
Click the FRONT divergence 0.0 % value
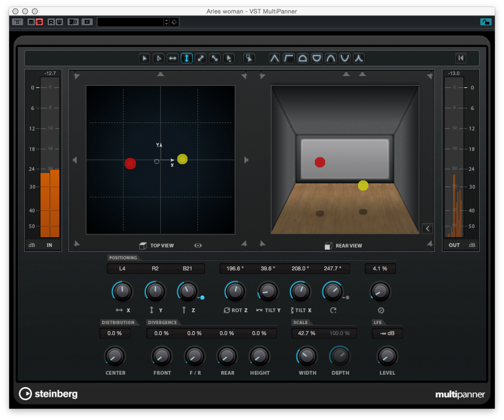(161, 333)
